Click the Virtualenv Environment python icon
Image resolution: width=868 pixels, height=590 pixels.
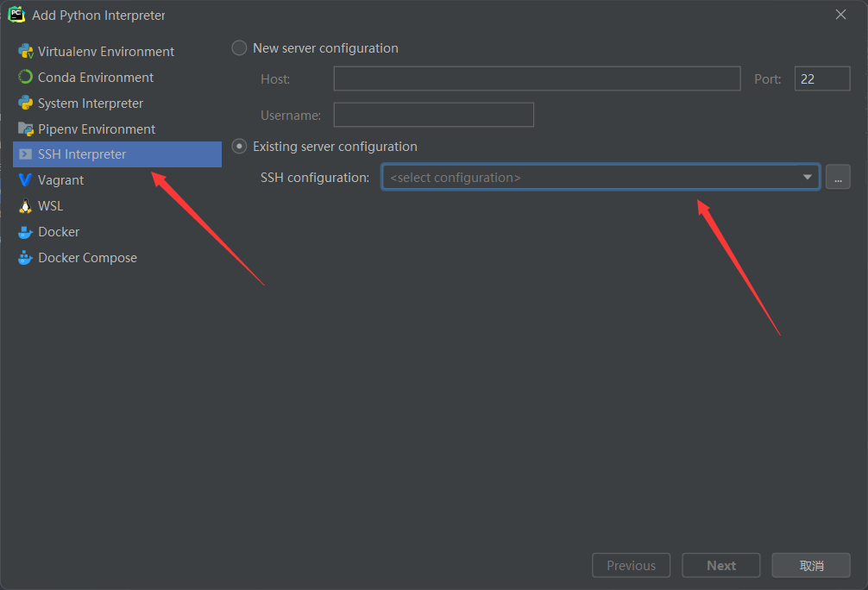pos(26,52)
